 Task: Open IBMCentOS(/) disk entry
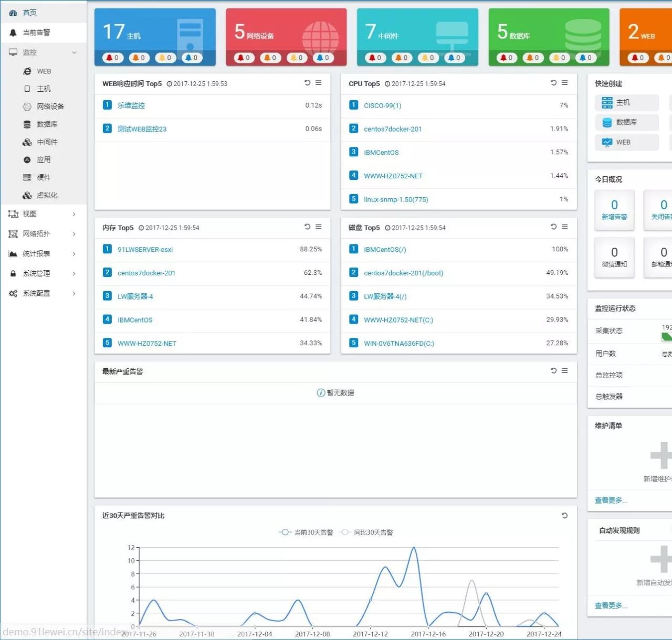coord(385,250)
